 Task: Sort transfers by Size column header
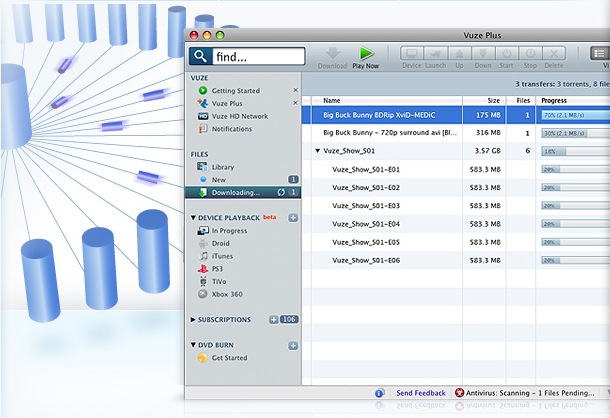click(x=494, y=101)
